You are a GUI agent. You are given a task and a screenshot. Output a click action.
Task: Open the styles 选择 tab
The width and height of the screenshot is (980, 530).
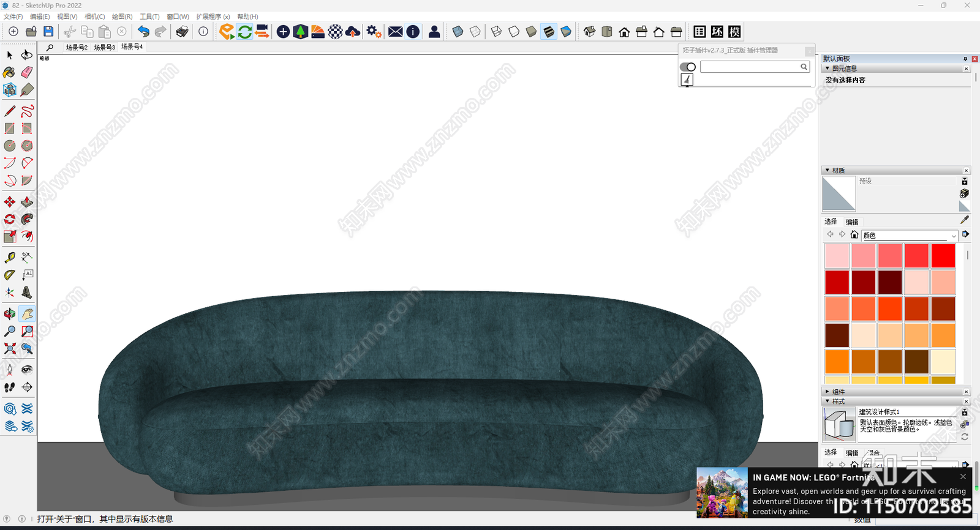831,452
